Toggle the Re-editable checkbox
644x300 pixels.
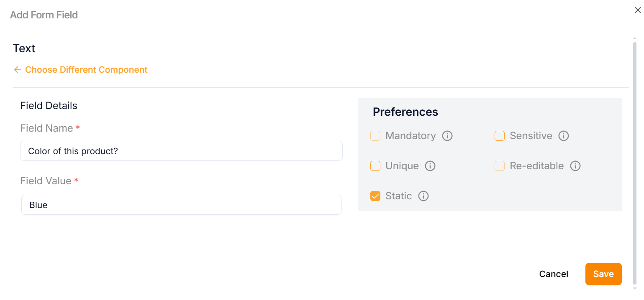tap(500, 166)
